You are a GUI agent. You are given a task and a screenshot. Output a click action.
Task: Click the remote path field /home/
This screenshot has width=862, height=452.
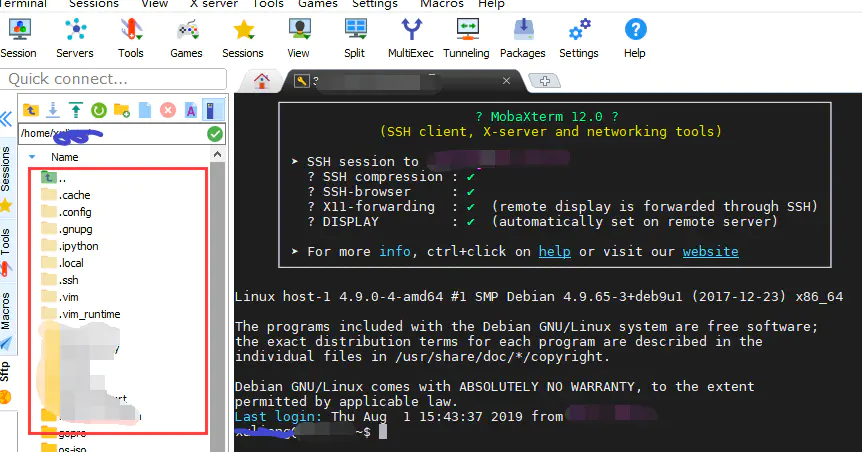point(112,134)
